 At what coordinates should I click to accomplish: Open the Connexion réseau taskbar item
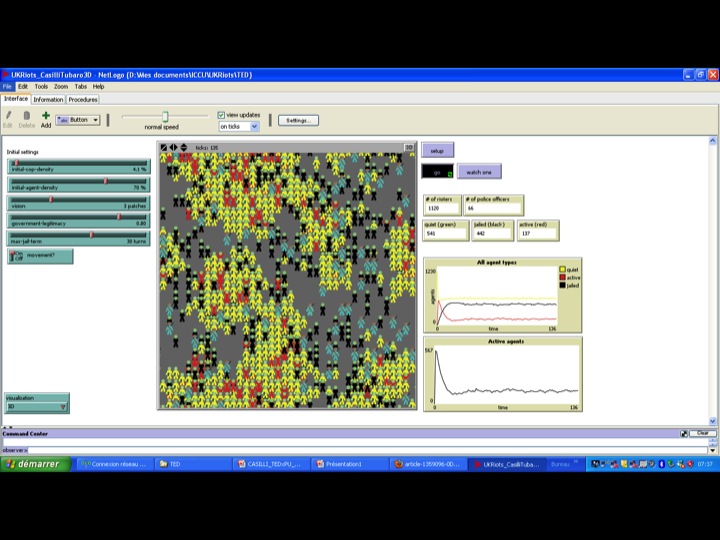click(x=115, y=464)
